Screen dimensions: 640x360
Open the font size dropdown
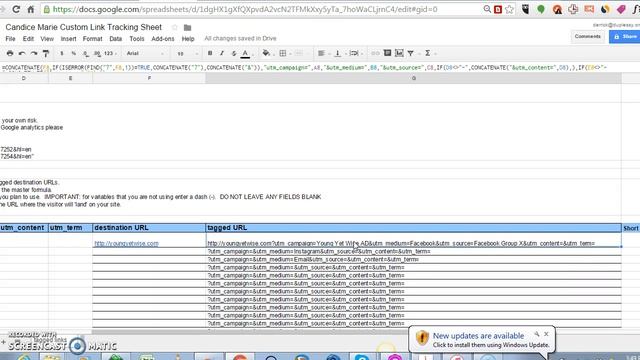point(187,53)
